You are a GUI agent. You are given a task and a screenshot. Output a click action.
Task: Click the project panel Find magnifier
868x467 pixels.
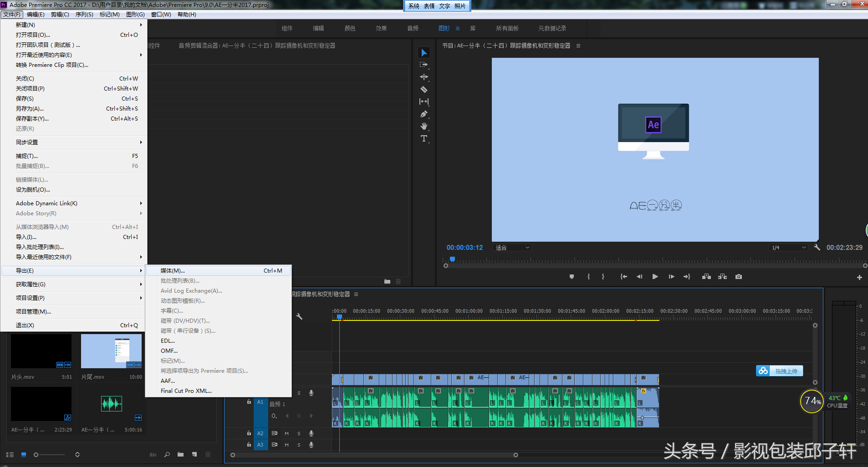point(167,454)
